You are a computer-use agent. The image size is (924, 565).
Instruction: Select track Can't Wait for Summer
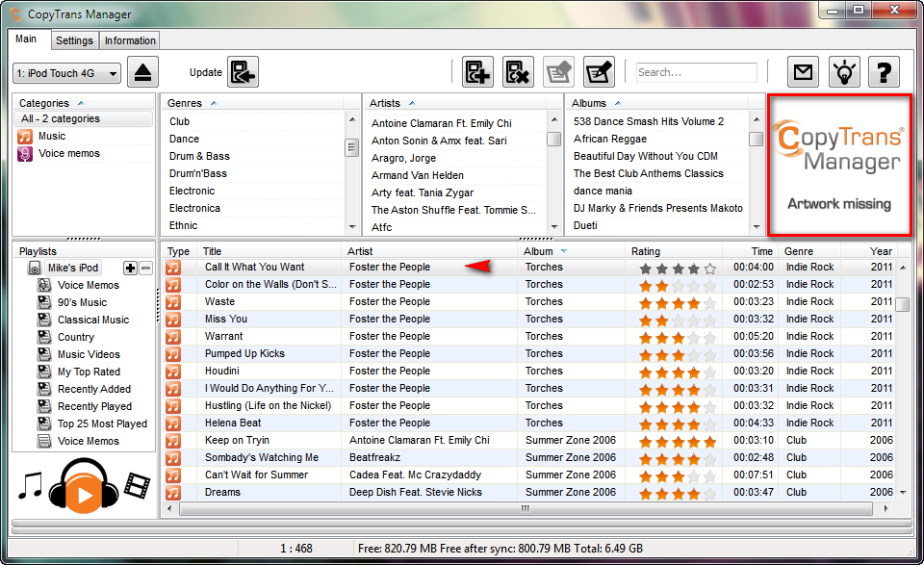(x=256, y=475)
